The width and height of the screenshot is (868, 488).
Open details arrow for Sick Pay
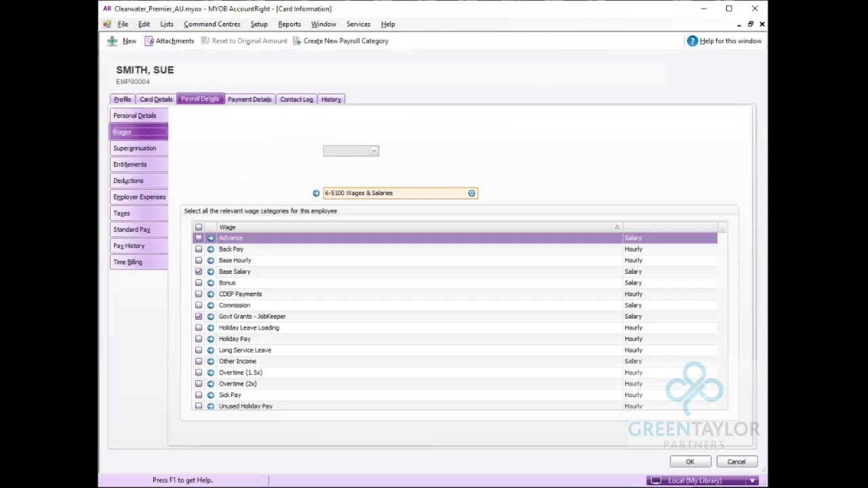[210, 395]
